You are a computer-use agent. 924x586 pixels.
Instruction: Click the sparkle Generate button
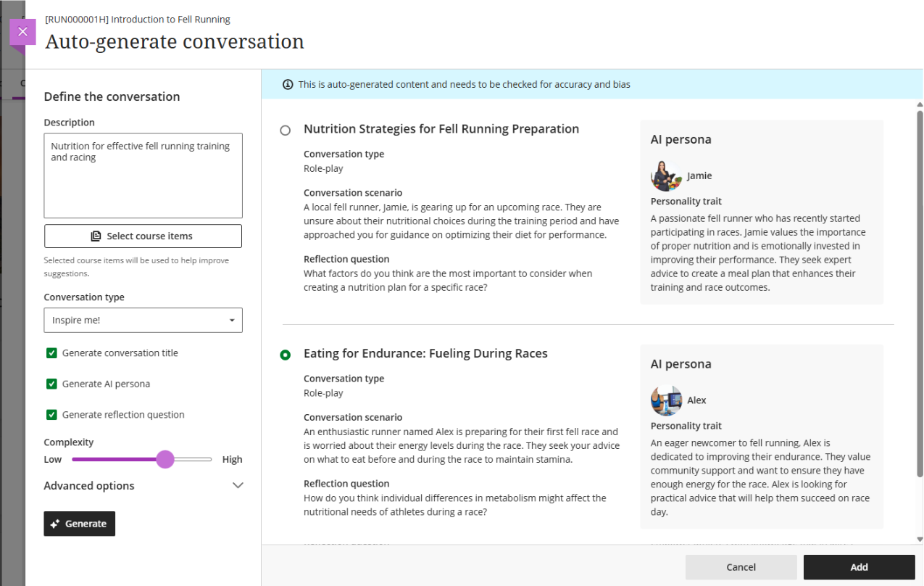click(79, 524)
